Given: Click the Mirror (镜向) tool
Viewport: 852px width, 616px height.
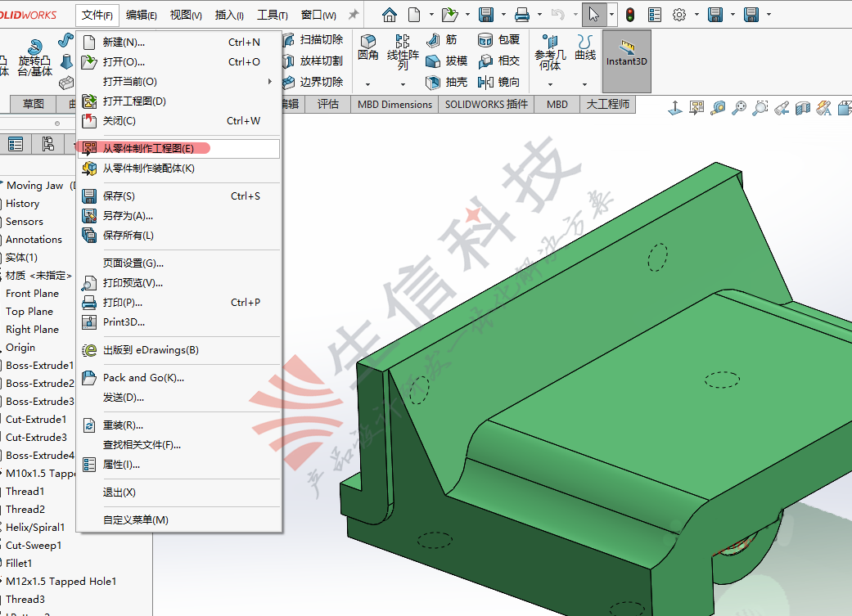Looking at the screenshot, I should (x=498, y=82).
